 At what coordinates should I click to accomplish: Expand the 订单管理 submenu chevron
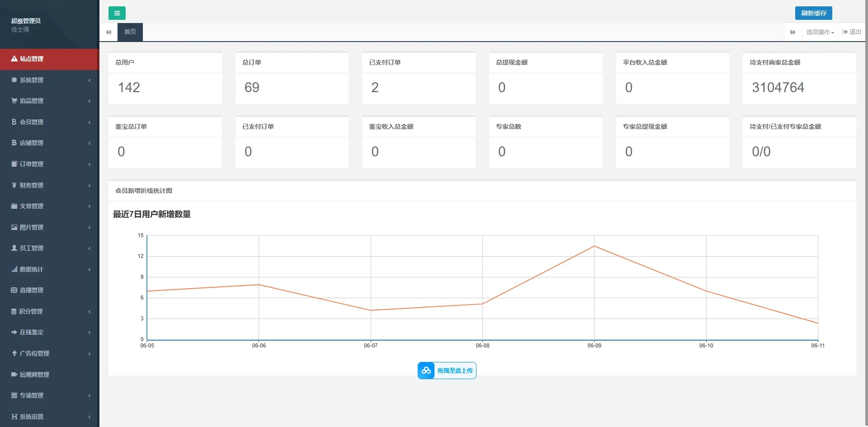[90, 164]
